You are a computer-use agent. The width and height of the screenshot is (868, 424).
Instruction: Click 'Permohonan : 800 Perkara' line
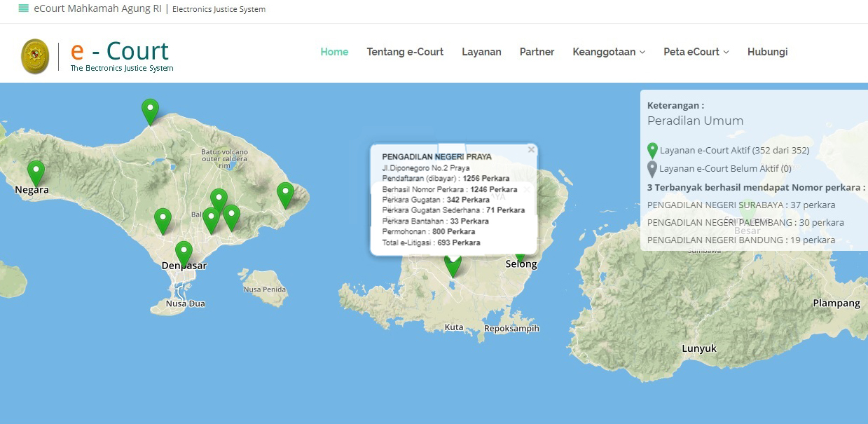(428, 232)
